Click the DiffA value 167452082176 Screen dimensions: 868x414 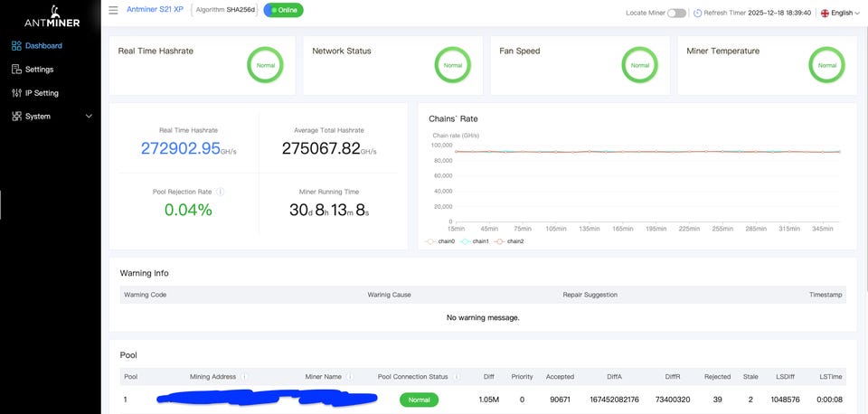coord(614,400)
